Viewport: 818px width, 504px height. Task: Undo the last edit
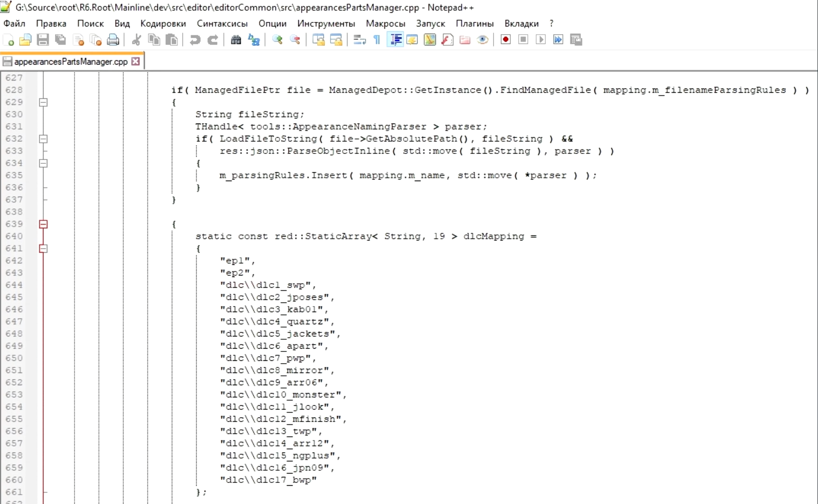point(195,40)
